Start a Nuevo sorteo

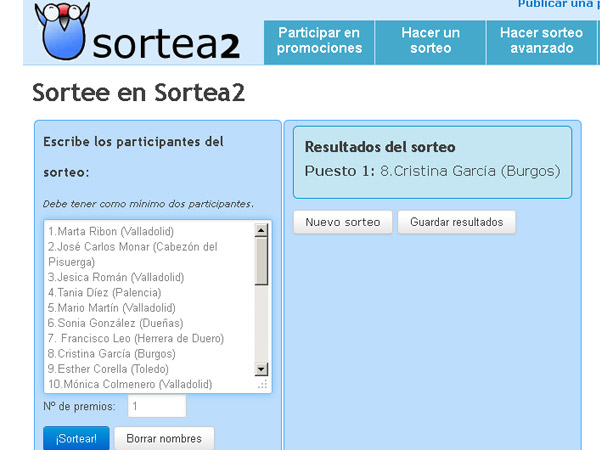342,222
